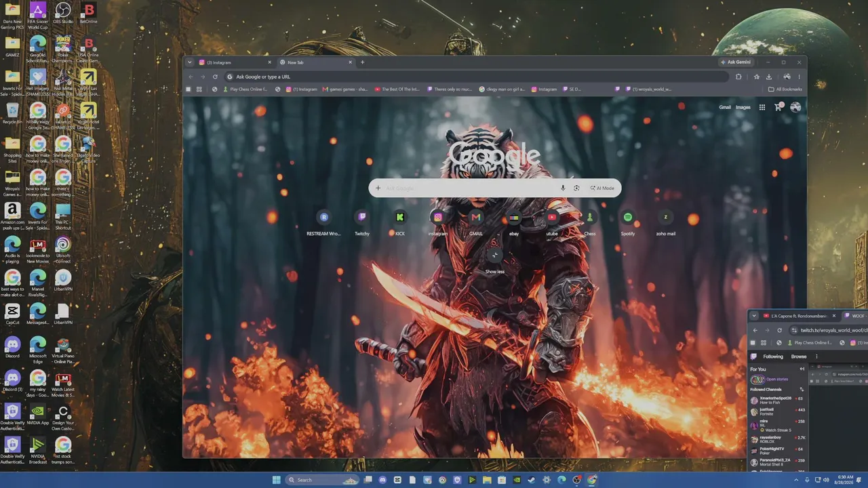
Task: Open the Google account avatar
Action: click(x=795, y=107)
